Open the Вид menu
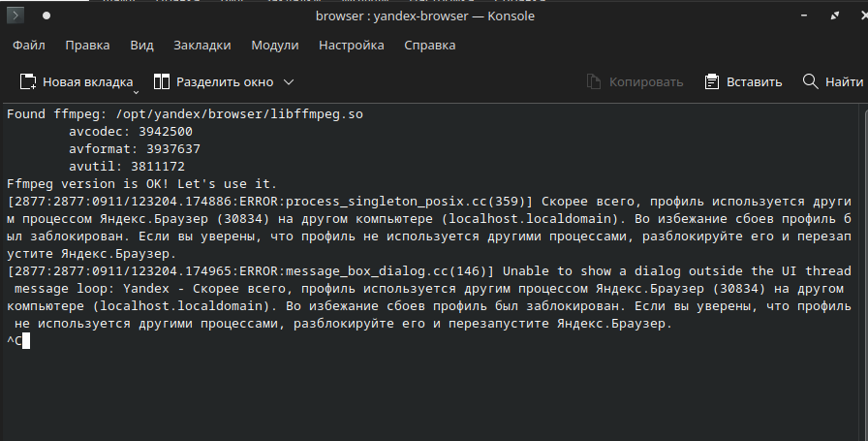The height and width of the screenshot is (441, 868). [141, 46]
